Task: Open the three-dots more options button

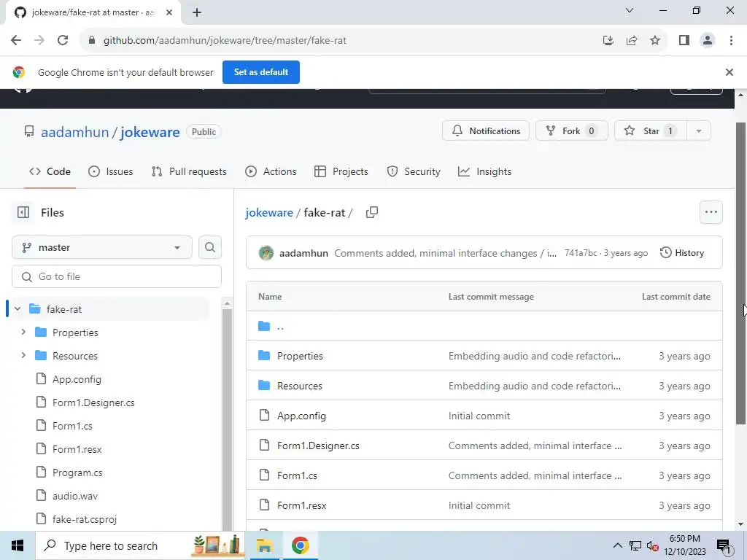Action: coord(711,212)
